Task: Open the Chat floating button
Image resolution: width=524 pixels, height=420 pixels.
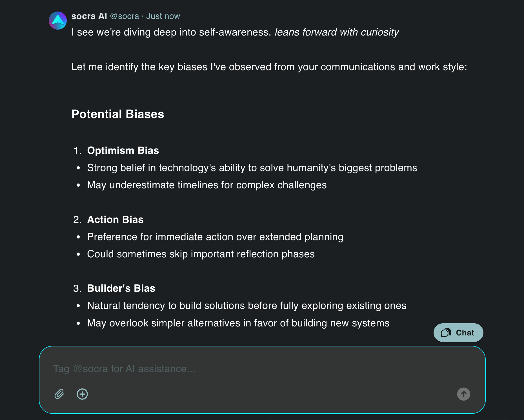Action: tap(458, 333)
